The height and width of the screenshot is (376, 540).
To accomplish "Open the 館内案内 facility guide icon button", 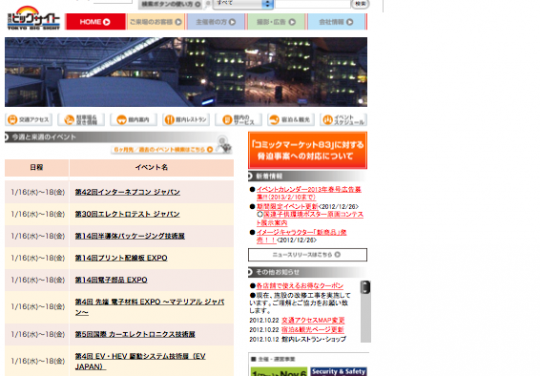I will click(x=134, y=119).
